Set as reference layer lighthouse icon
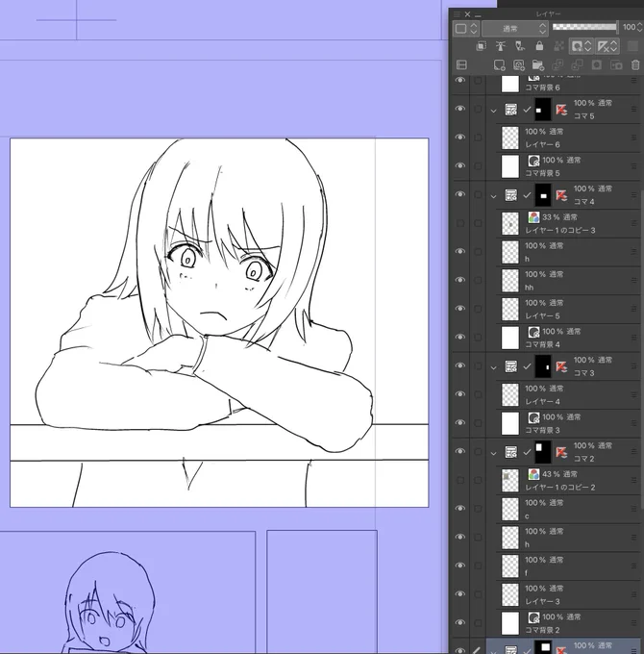Image resolution: width=644 pixels, height=654 pixels. [500, 46]
